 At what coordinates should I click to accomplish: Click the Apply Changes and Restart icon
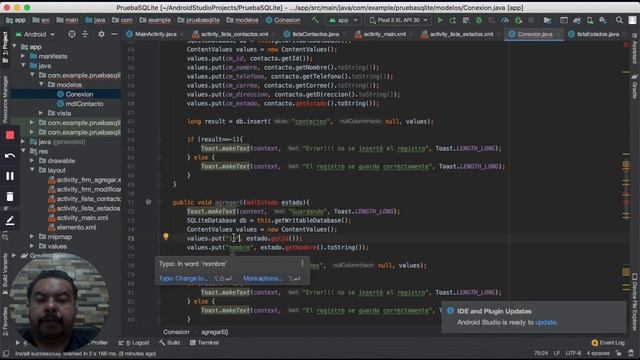click(452, 20)
